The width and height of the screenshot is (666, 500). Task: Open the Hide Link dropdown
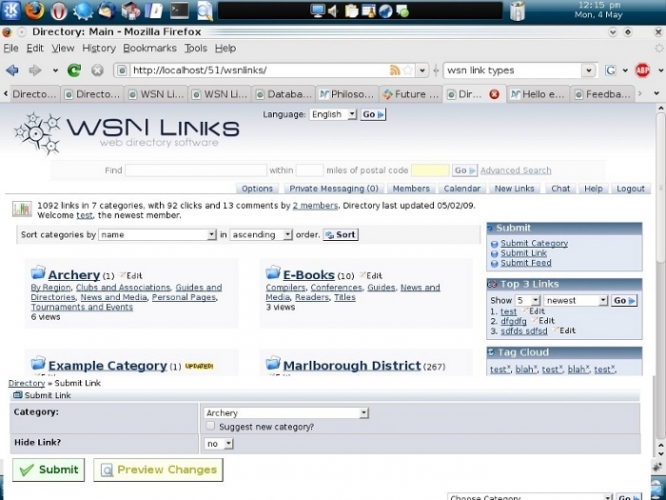pos(219,443)
